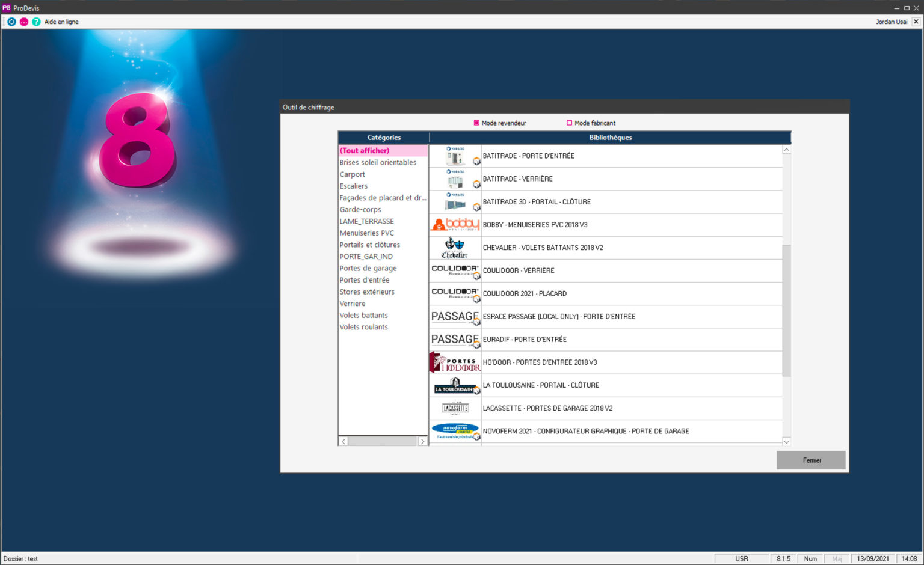Show all with (Tout afficher) category
Viewport: 924px width, 565px height.
click(x=365, y=151)
